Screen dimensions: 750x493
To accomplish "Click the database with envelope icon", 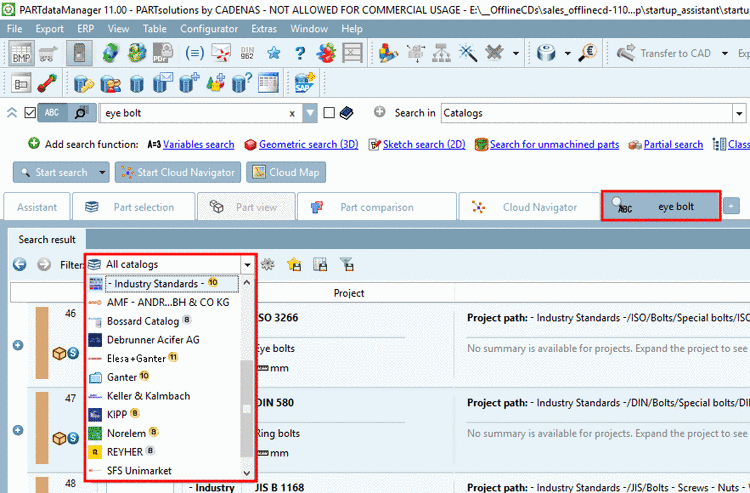I will [x=163, y=83].
